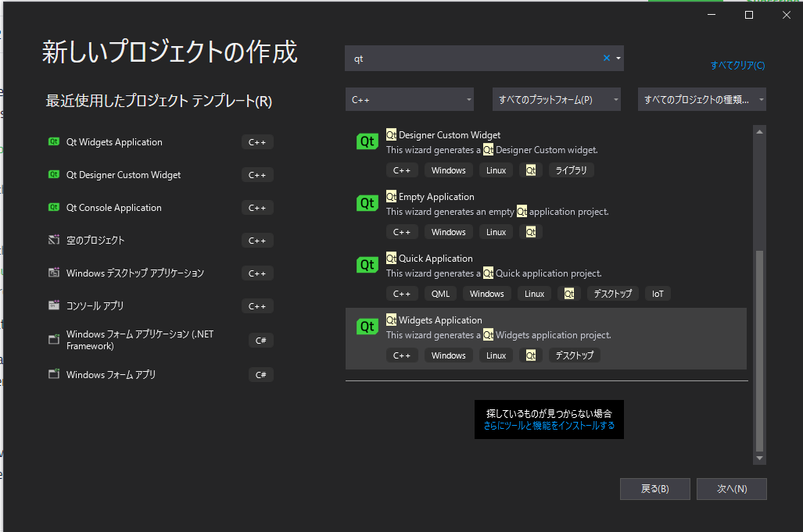Select the Qt Widgets Application result title

pos(434,320)
